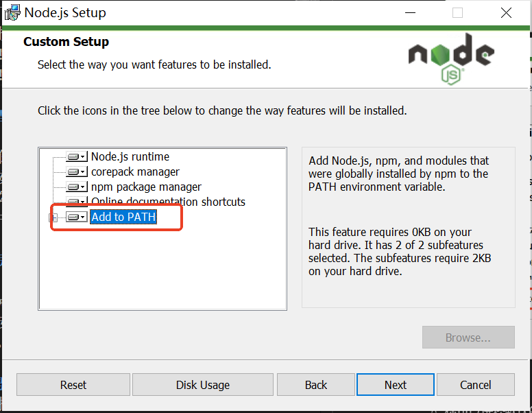Click the Node.js installer icon in title bar

pos(12,12)
